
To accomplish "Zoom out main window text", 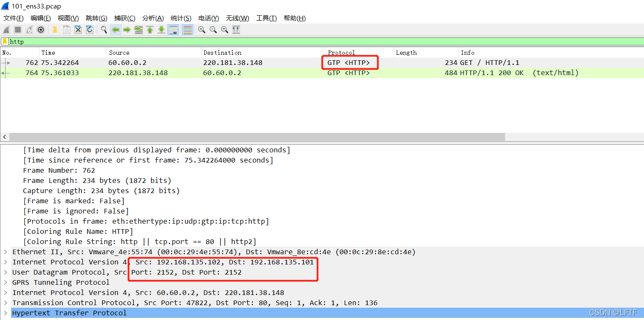I will 213,30.
